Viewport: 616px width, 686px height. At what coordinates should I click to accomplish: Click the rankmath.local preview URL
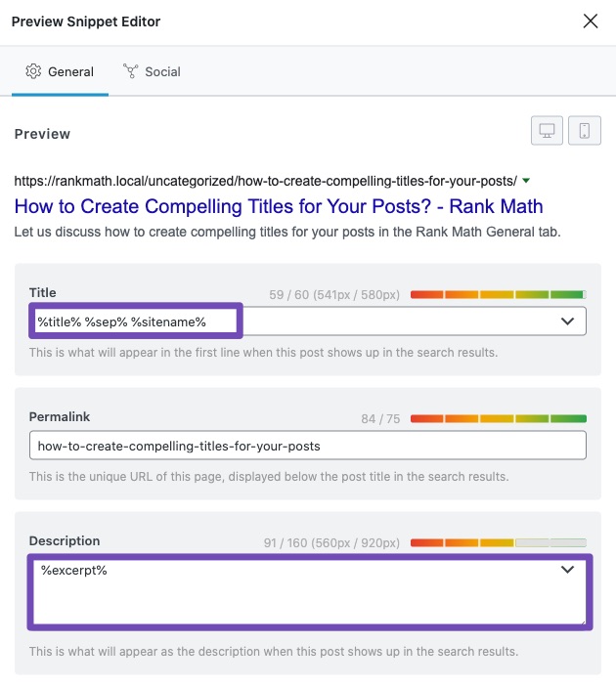click(x=265, y=182)
